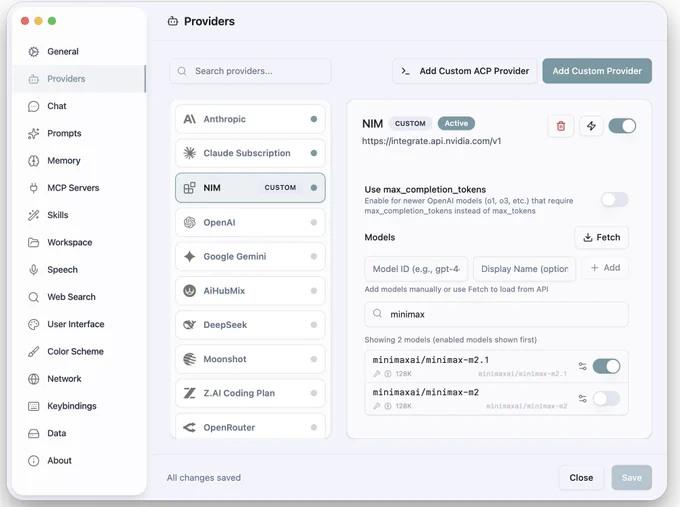Click the Speech microphone icon
The width and height of the screenshot is (680, 507).
pyautogui.click(x=33, y=270)
